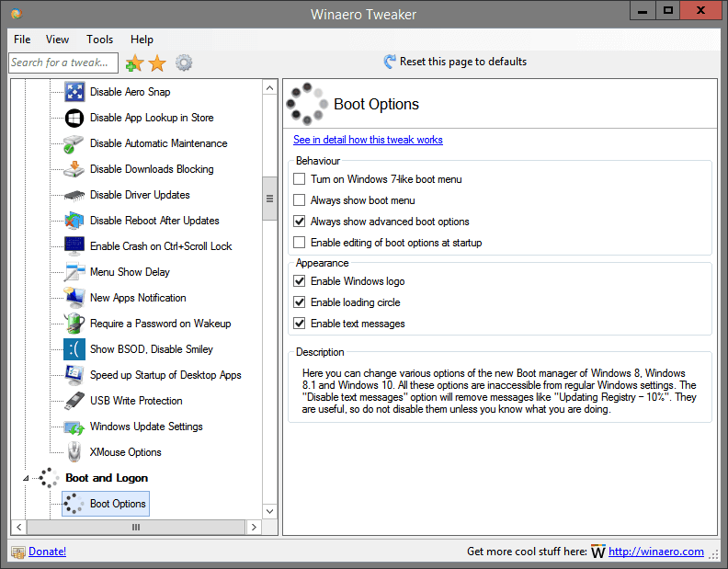
Task: Click the Boot and Logon category icon
Action: 50,478
